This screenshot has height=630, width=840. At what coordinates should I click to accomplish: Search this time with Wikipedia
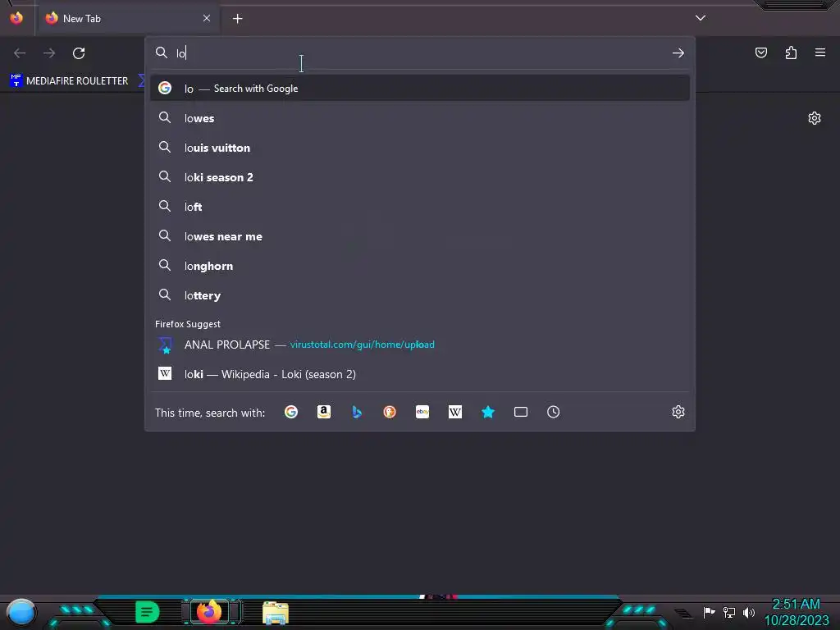[x=454, y=412]
